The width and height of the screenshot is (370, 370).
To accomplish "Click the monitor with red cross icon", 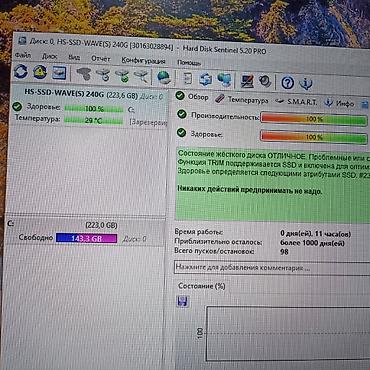I will pyautogui.click(x=247, y=81).
